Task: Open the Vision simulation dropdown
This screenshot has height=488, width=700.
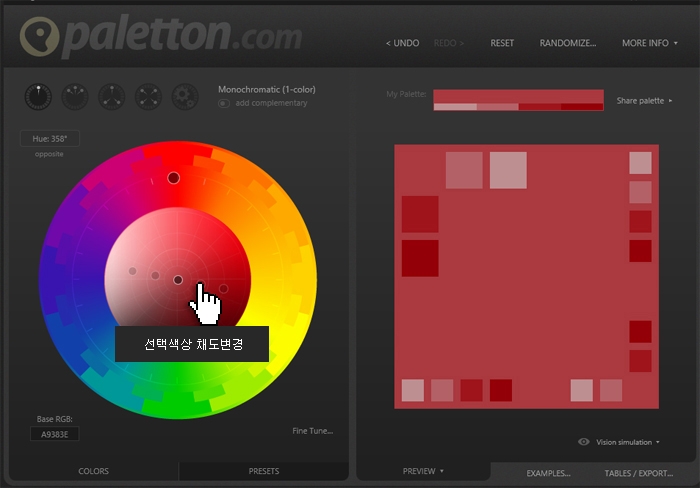Action: coord(628,442)
